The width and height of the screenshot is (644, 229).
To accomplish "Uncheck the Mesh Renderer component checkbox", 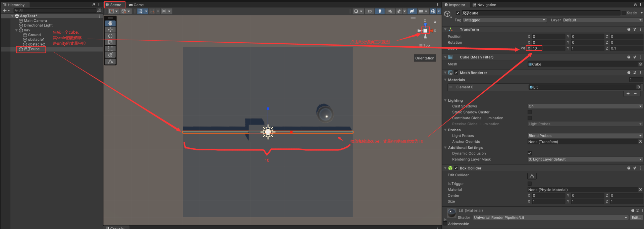I will click(x=456, y=73).
